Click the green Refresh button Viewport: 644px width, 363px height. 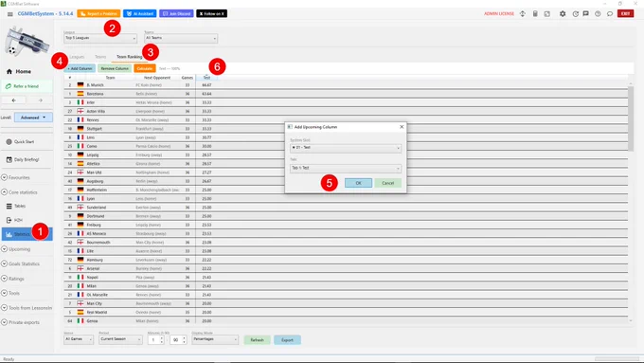tap(257, 340)
